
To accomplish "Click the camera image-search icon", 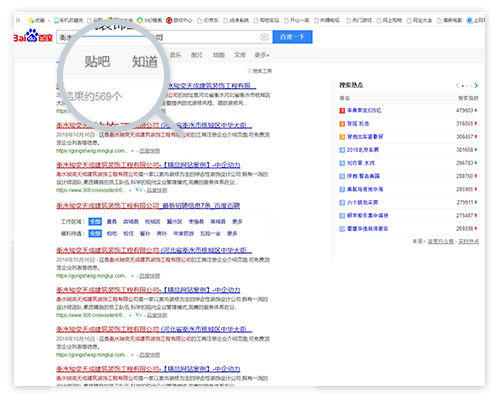I will point(264,37).
